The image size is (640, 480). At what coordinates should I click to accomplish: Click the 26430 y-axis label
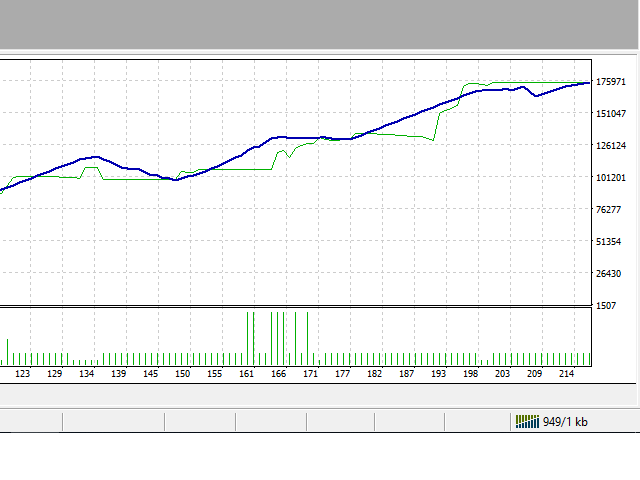(608, 273)
